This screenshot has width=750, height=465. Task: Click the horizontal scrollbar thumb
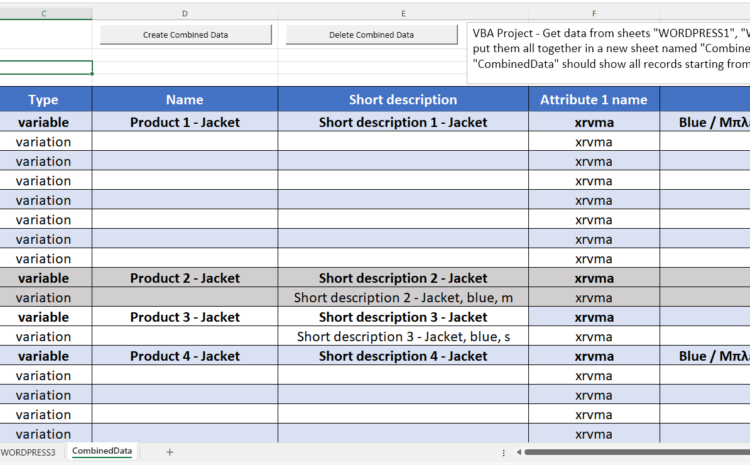pyautogui.click(x=637, y=452)
